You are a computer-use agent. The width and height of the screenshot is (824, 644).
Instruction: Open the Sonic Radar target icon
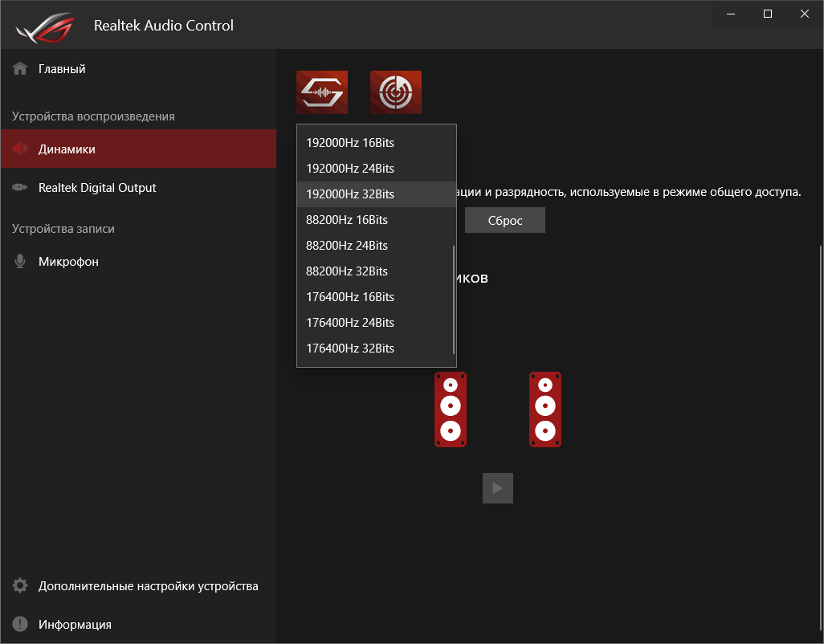click(x=396, y=92)
